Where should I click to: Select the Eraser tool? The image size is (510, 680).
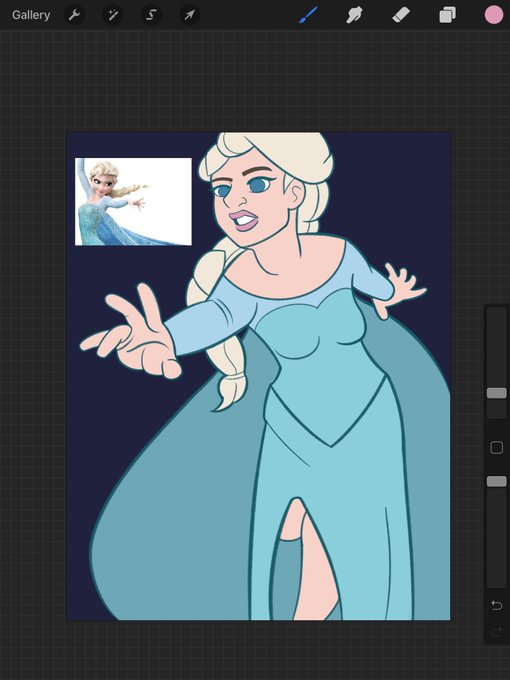point(401,15)
